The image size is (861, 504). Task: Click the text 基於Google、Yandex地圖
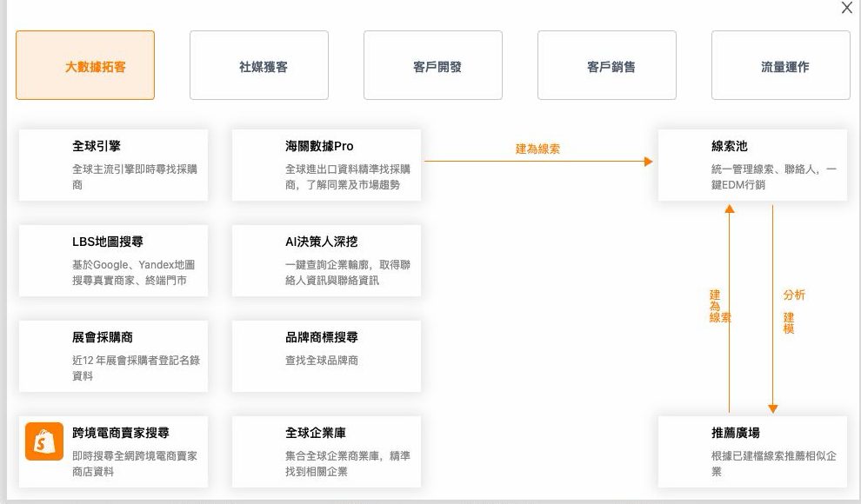133,265
